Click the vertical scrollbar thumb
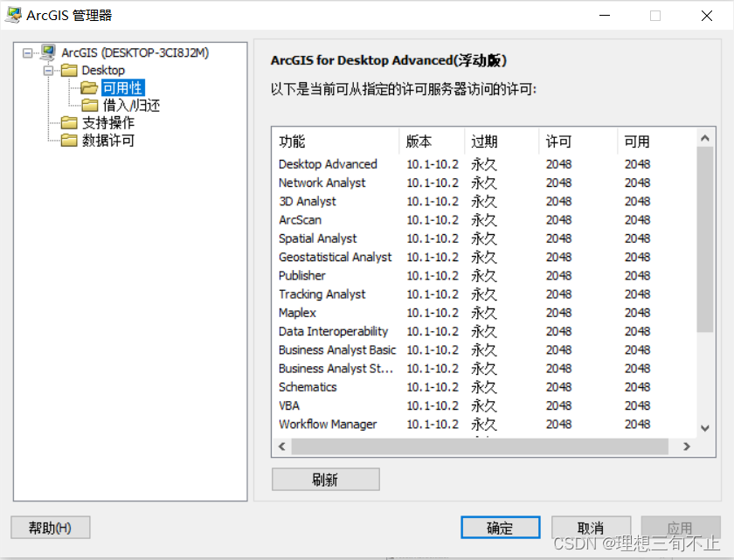The image size is (734, 560). tap(705, 239)
